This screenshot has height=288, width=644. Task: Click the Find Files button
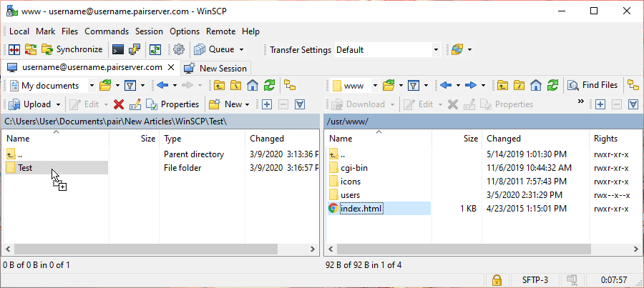click(x=592, y=86)
